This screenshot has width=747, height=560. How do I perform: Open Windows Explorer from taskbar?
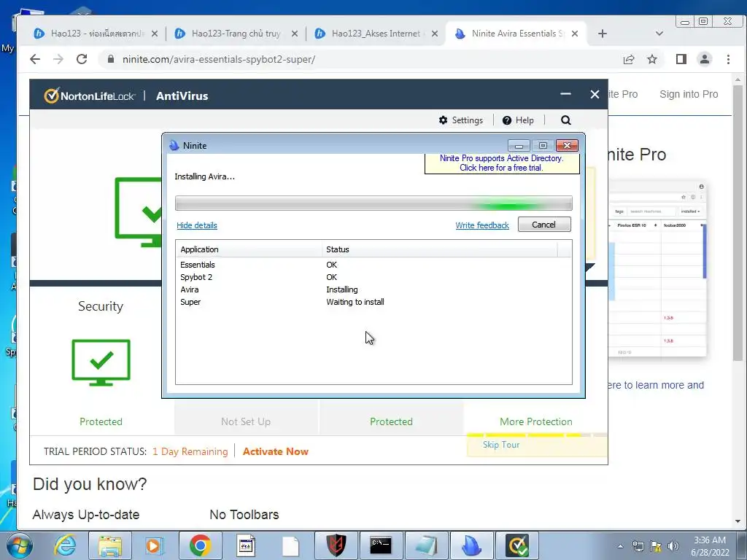pos(110,545)
